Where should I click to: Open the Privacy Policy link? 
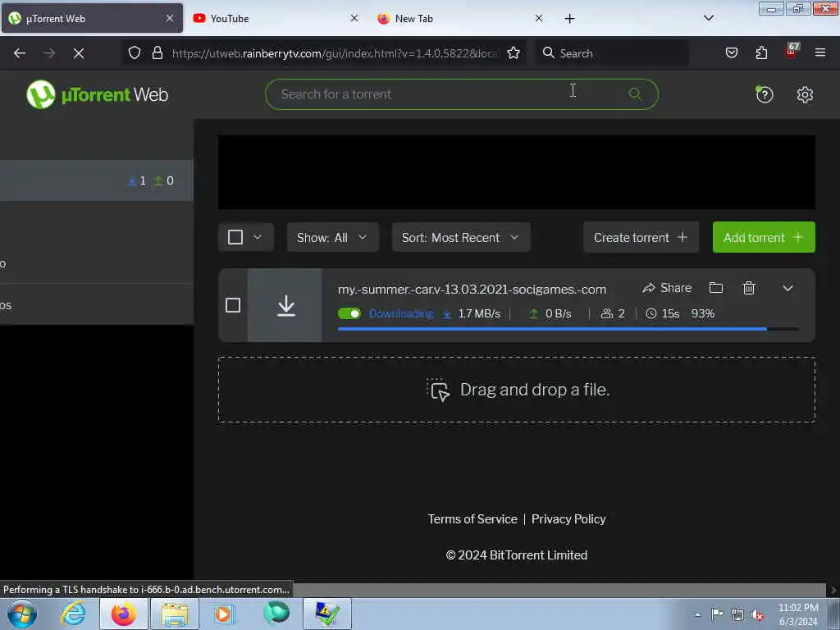568,519
